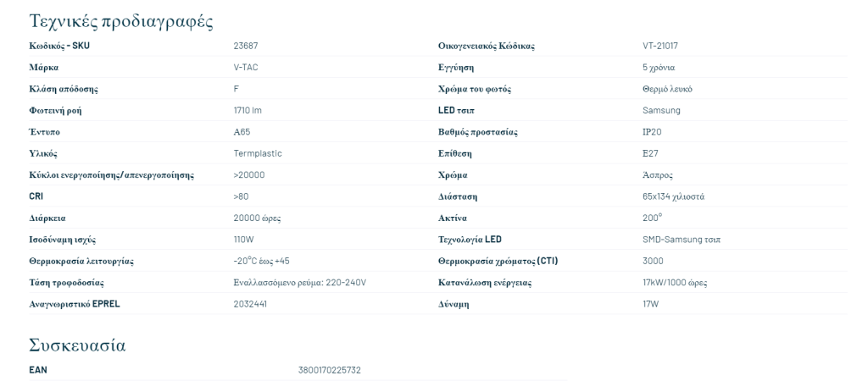Click the Termplastic material value

pos(258,153)
